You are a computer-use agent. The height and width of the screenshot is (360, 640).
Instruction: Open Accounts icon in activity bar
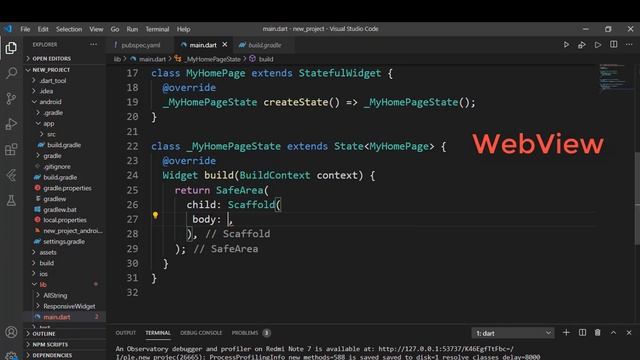(x=11, y=332)
